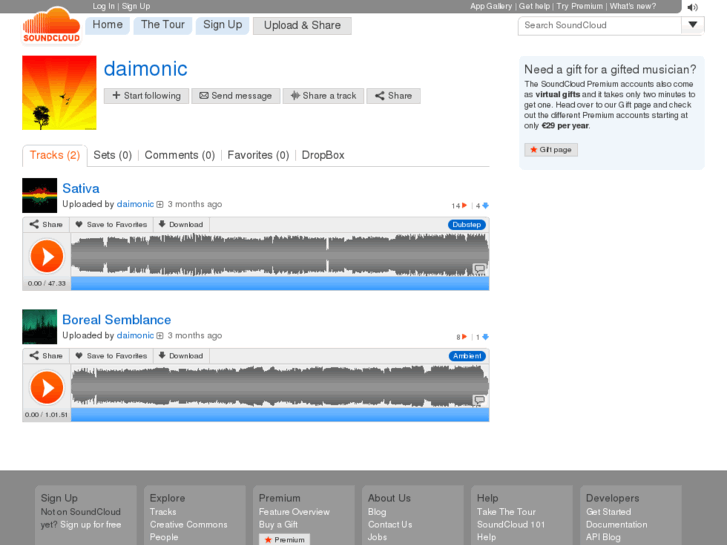This screenshot has width=727, height=545.
Task: Open the search options dropdown arrow
Action: (x=693, y=25)
